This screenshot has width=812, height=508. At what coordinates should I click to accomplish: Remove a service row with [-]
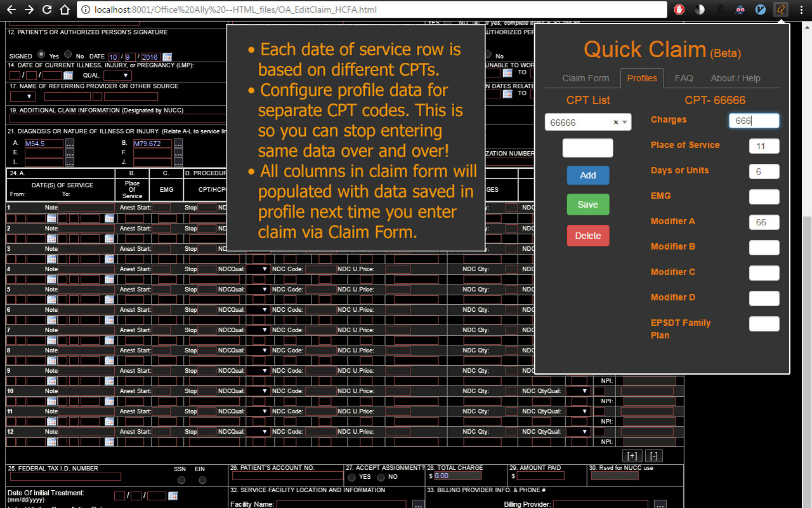(x=654, y=455)
